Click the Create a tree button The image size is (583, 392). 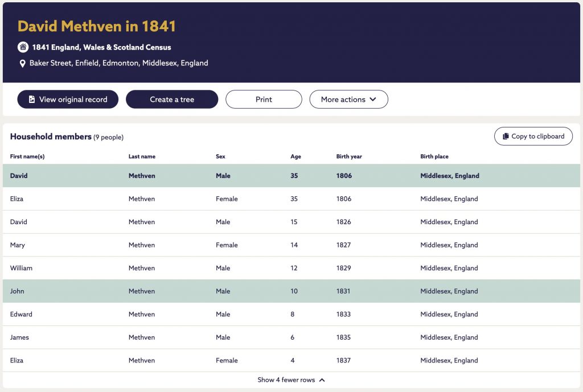[x=172, y=99]
